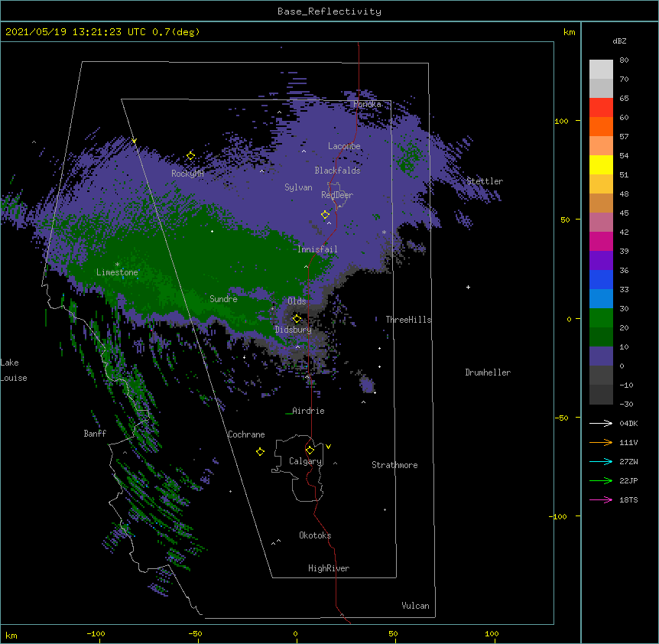Pick the red 65 dBZ swatch
This screenshot has height=644, width=659.
point(601,107)
